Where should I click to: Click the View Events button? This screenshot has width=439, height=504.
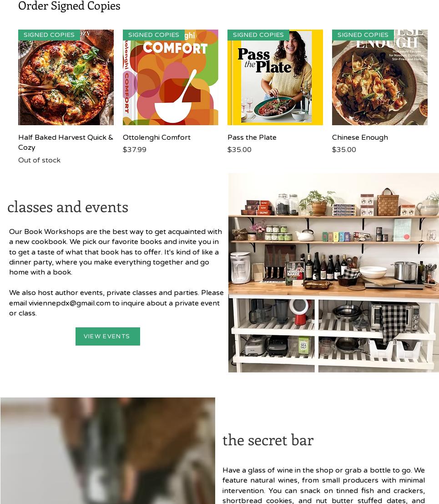107,336
